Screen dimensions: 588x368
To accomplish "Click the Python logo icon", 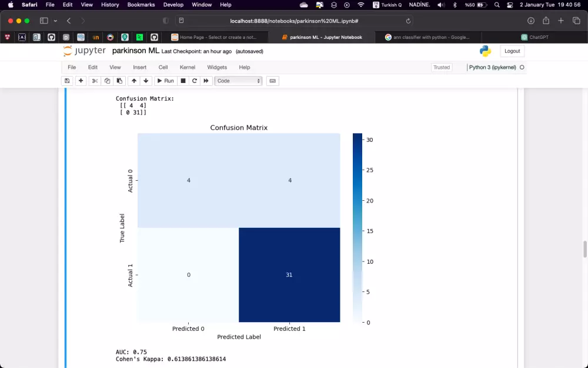I will (x=485, y=51).
